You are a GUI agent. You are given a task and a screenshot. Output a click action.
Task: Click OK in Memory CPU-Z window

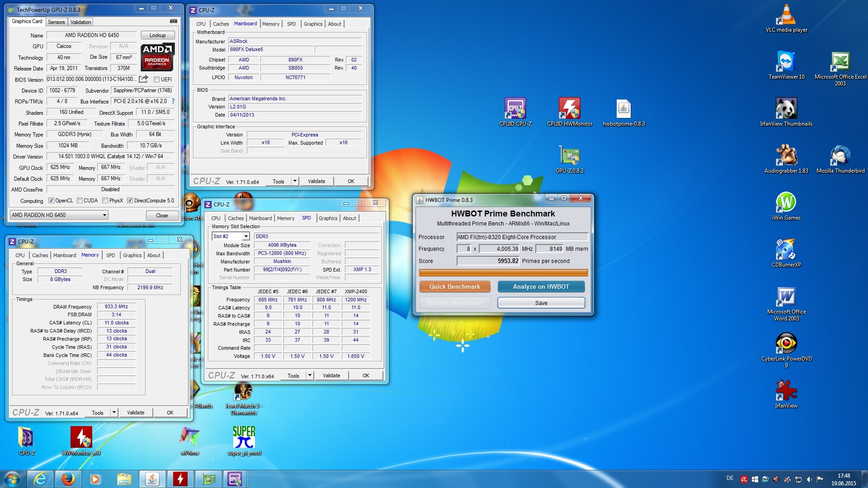click(x=170, y=413)
